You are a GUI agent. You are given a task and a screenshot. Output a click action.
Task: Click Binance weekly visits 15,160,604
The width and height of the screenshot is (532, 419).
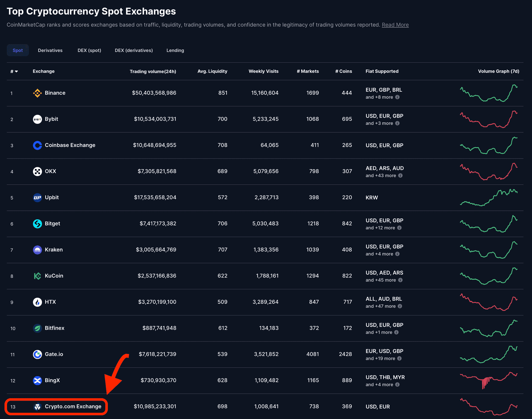(265, 93)
